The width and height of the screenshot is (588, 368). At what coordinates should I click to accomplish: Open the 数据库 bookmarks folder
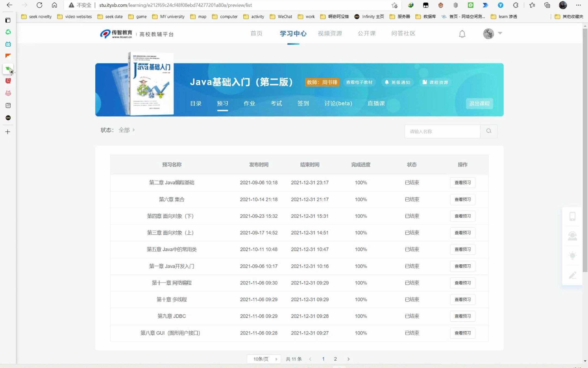point(425,17)
